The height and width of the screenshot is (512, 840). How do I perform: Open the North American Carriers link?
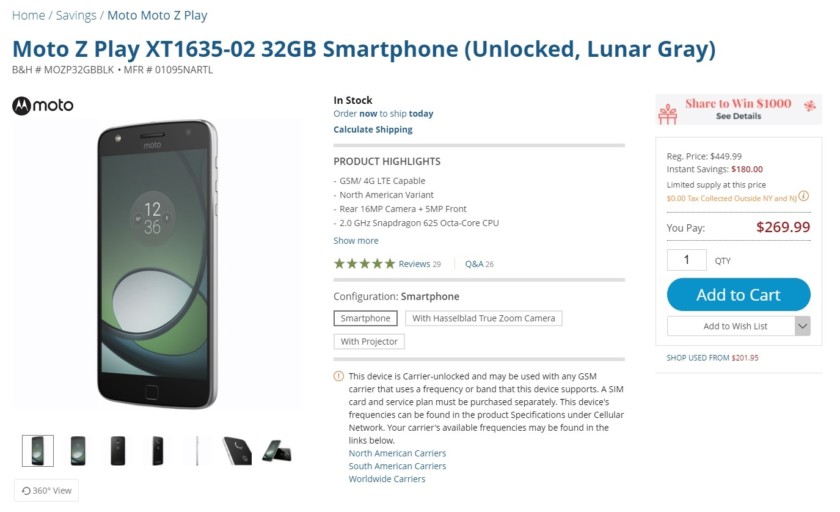pos(397,453)
